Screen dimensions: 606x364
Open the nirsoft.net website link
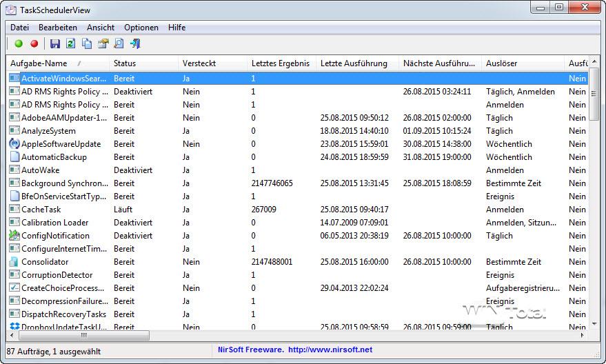[330, 350]
